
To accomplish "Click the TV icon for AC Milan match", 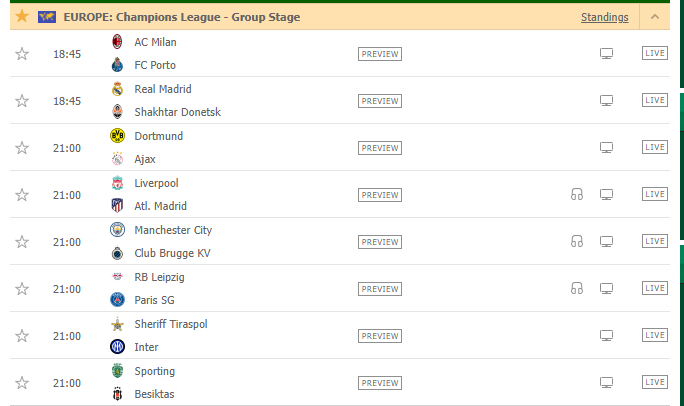I will click(606, 54).
